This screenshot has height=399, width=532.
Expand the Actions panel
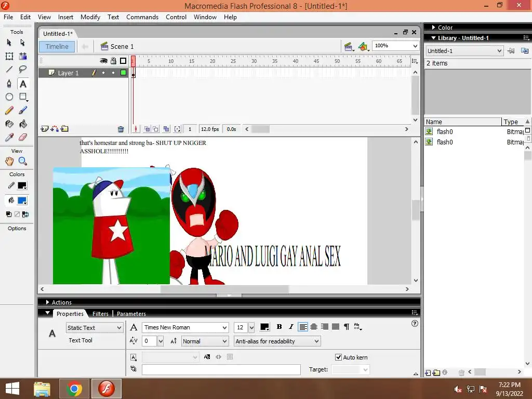point(47,302)
